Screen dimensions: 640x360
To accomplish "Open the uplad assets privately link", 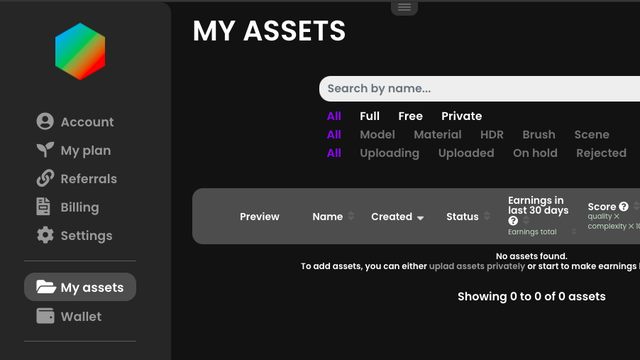I will click(x=477, y=266).
